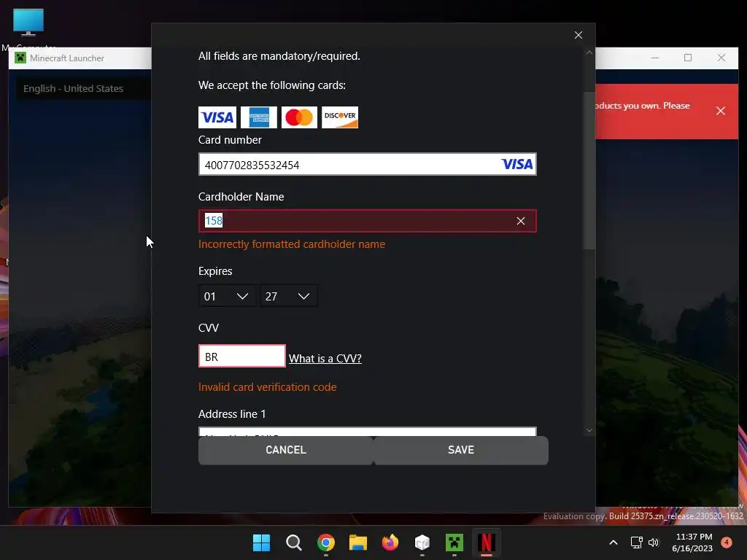Click the American Express card logo
Screen dimensions: 747x560
pos(259,117)
